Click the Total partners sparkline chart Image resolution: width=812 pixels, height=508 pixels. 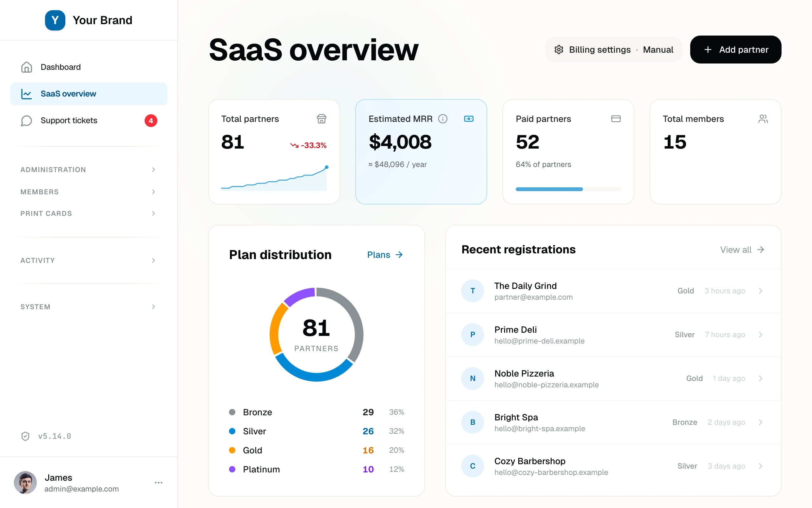[x=274, y=178]
